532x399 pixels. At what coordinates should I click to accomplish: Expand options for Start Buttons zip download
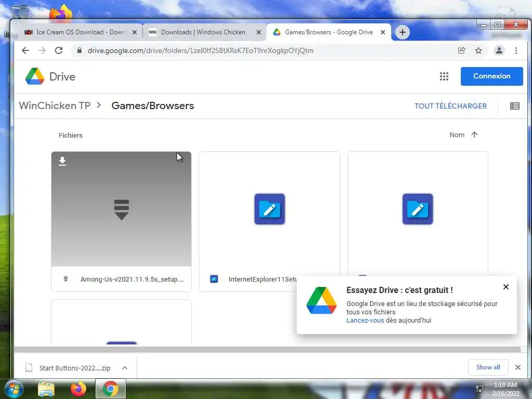125,368
